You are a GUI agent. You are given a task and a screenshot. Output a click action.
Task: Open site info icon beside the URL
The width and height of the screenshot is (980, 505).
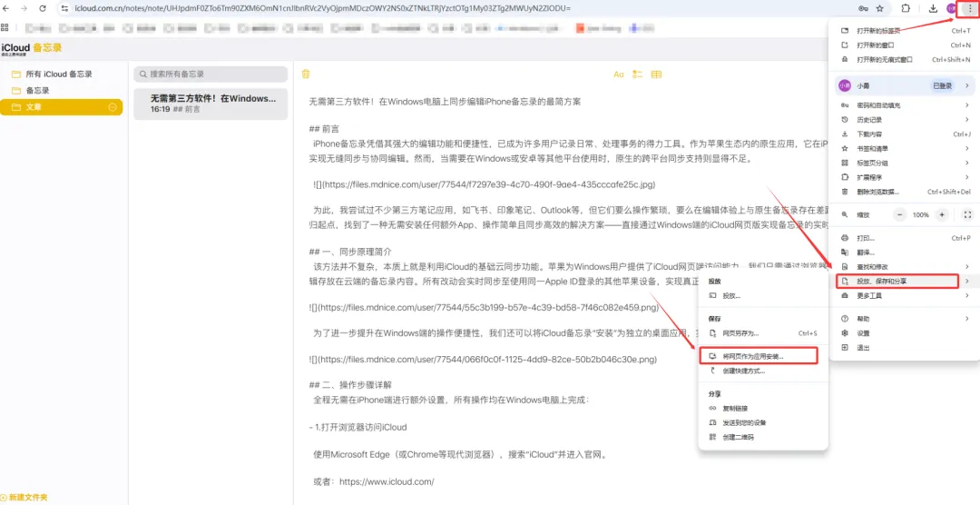click(x=64, y=8)
